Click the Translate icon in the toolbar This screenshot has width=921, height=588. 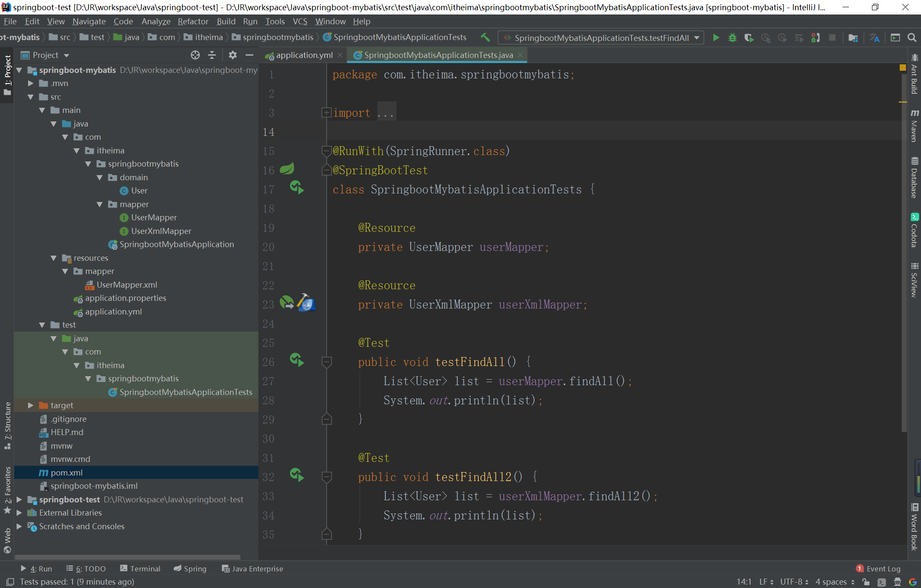tap(875, 37)
